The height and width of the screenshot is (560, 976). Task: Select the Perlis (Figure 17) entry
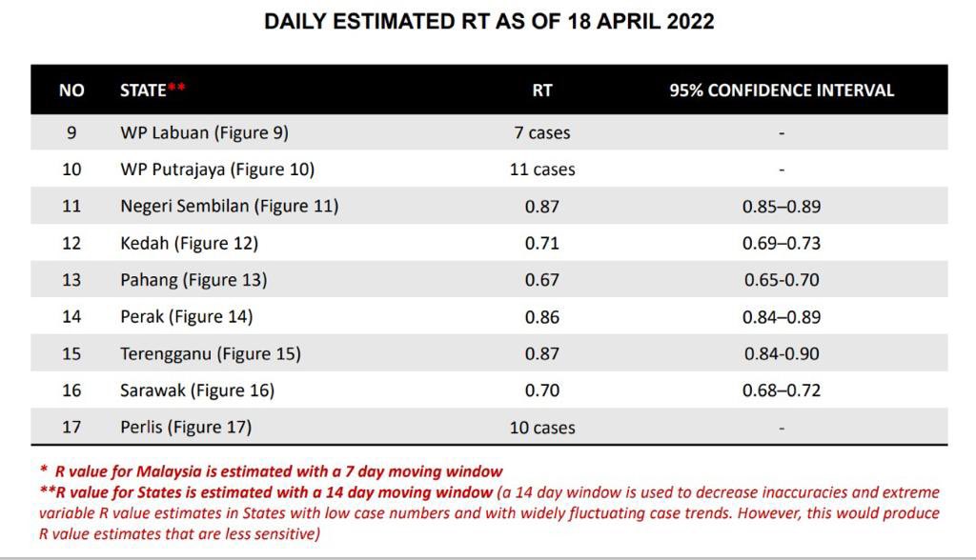186,427
